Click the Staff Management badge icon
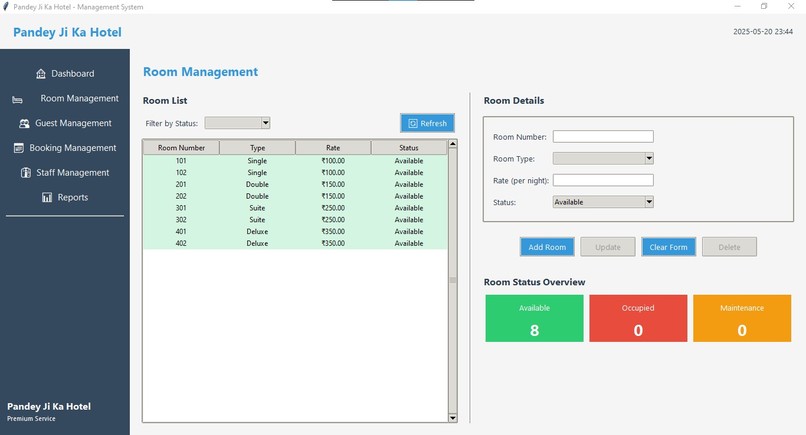Viewport: 806px width, 435px height. pyautogui.click(x=26, y=173)
